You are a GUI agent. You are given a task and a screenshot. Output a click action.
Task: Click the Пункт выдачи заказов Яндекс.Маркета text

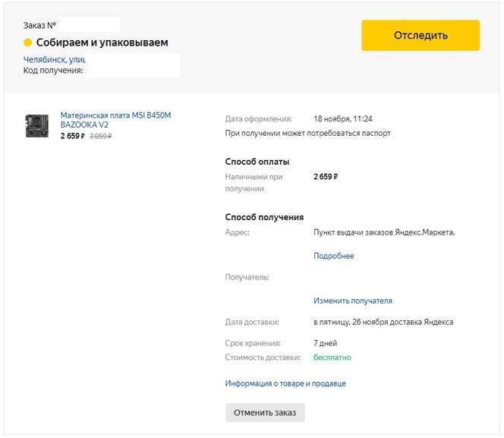point(383,232)
